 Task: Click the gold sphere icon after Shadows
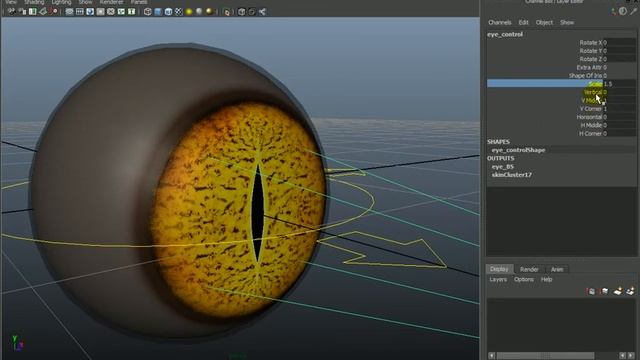[209, 12]
